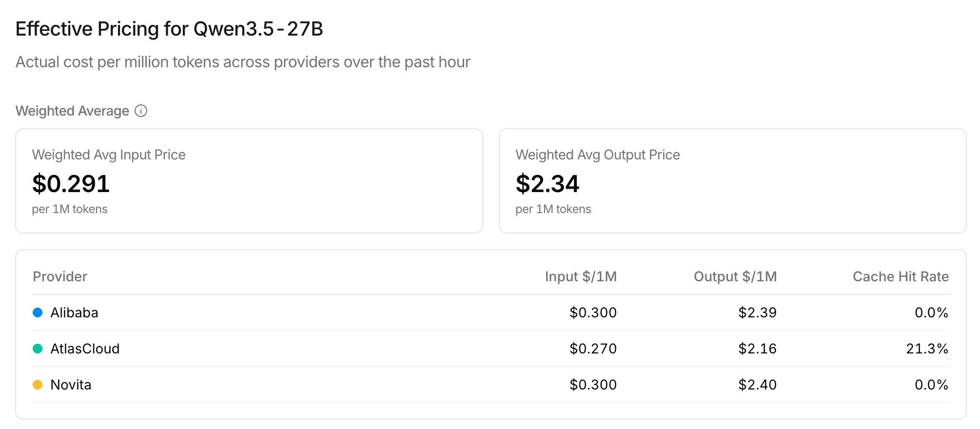This screenshot has width=980, height=429.
Task: Click the Effective Pricing for Qwen3.5-27B heading
Action: pos(169,29)
